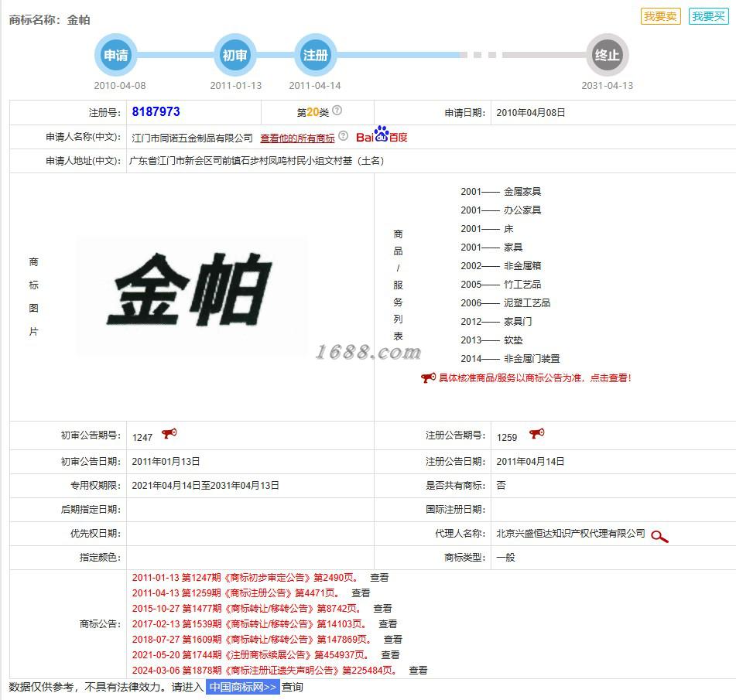Click the magnifier icon beside 北京兴盛恒达知识产权代理有限公司

pos(659,537)
